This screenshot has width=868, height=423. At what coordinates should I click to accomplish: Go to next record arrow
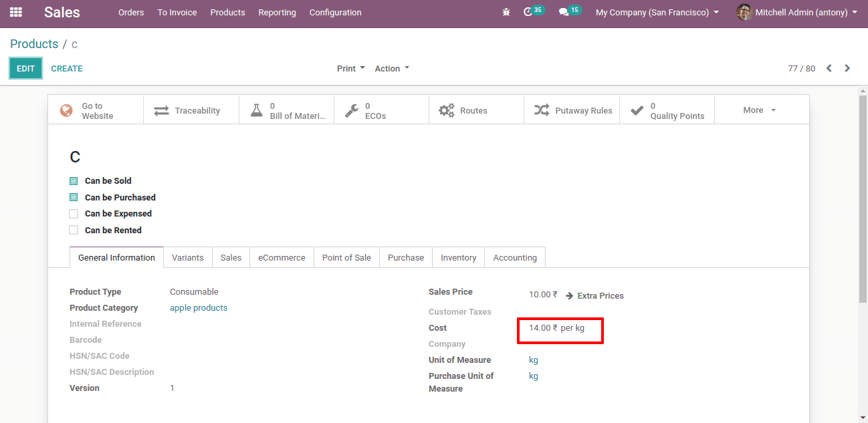pyautogui.click(x=847, y=68)
